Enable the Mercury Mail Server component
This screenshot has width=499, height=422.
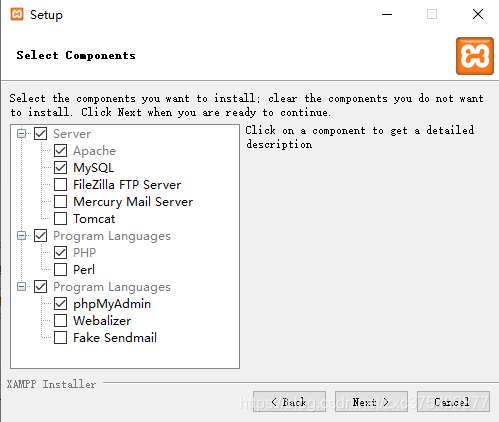click(60, 202)
